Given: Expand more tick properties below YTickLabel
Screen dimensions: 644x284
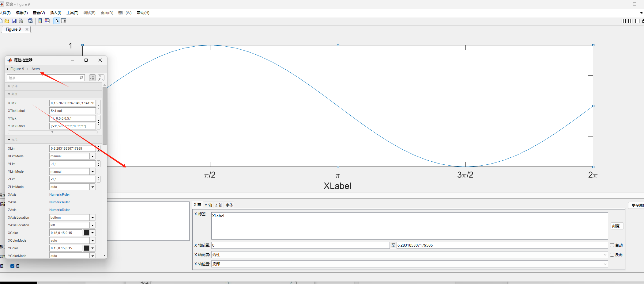Looking at the screenshot, I should (x=52, y=132).
